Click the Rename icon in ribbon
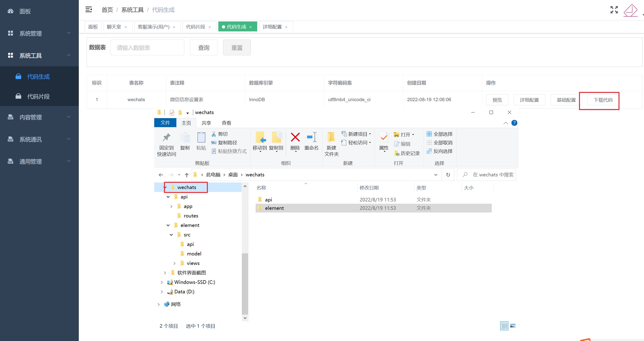 tap(311, 137)
